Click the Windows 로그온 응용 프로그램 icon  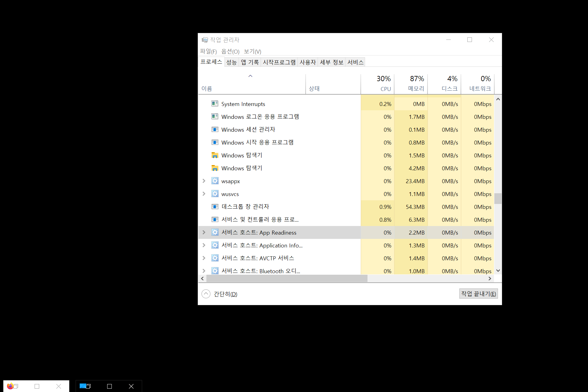[215, 117]
